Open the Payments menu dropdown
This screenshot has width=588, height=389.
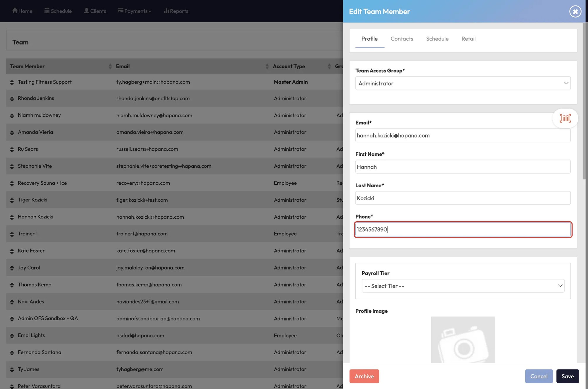pyautogui.click(x=135, y=11)
